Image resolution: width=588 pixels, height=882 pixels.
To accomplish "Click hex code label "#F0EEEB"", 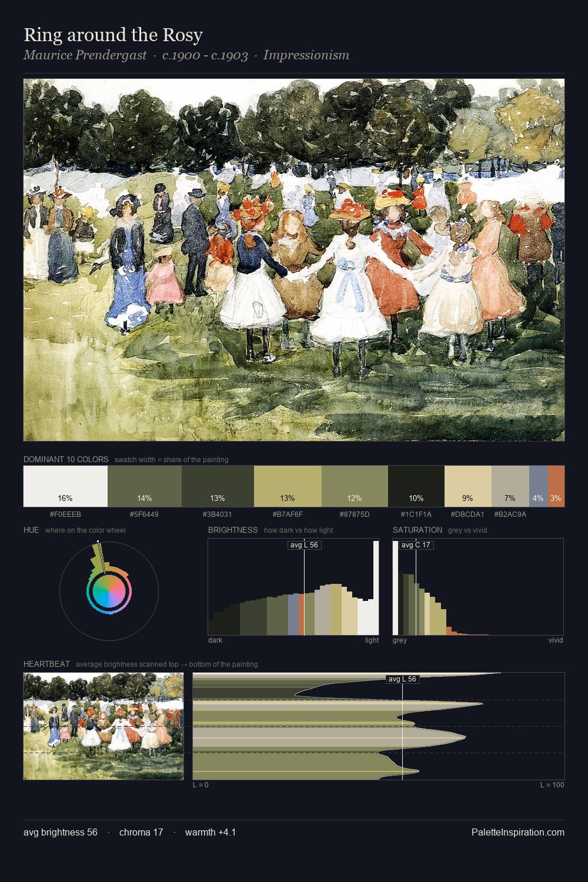I will coord(65,514).
